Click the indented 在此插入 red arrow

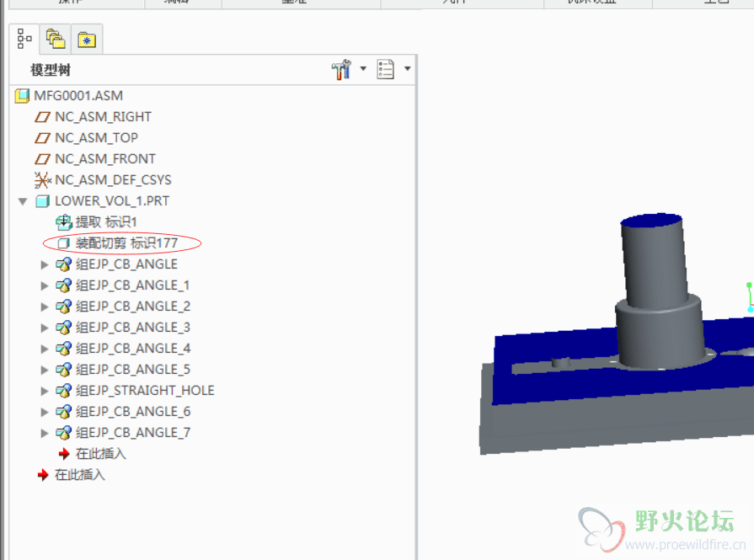(x=64, y=454)
